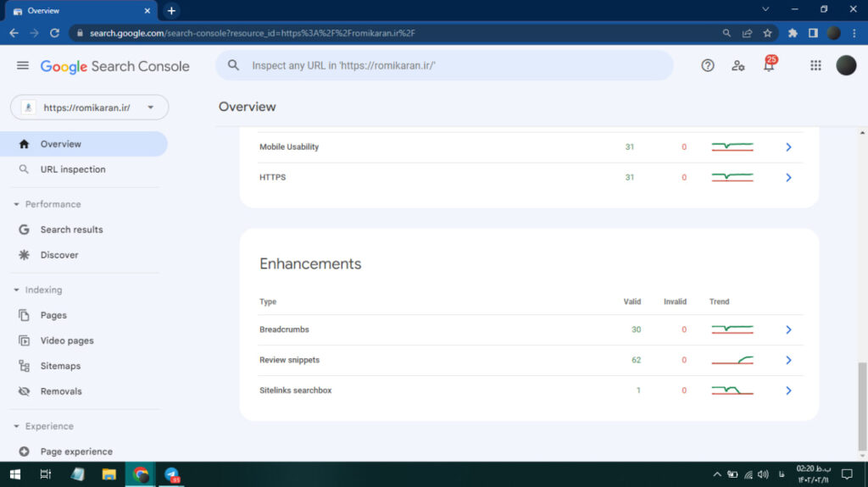
Task: Click the valid count 62
Action: [x=636, y=360]
